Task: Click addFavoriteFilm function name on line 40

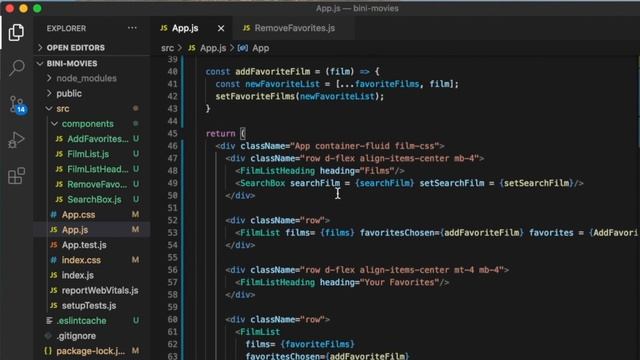Action: (x=273, y=71)
